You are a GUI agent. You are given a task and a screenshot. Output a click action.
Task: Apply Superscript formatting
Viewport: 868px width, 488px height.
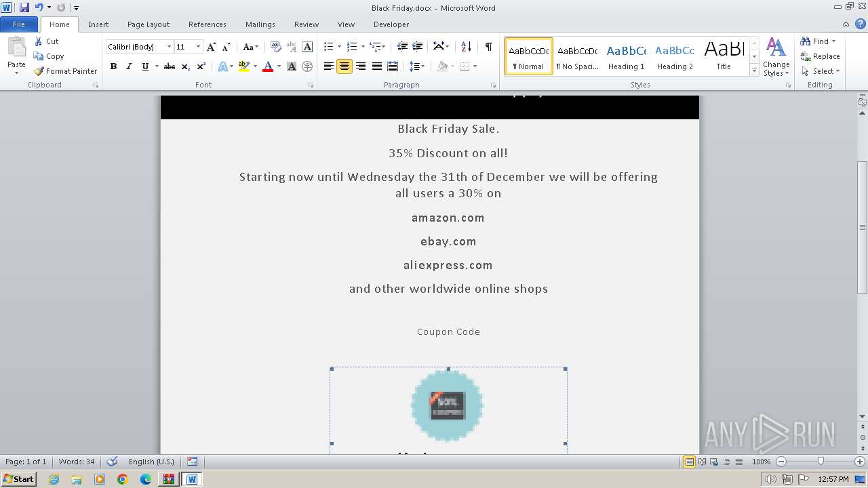pos(201,66)
